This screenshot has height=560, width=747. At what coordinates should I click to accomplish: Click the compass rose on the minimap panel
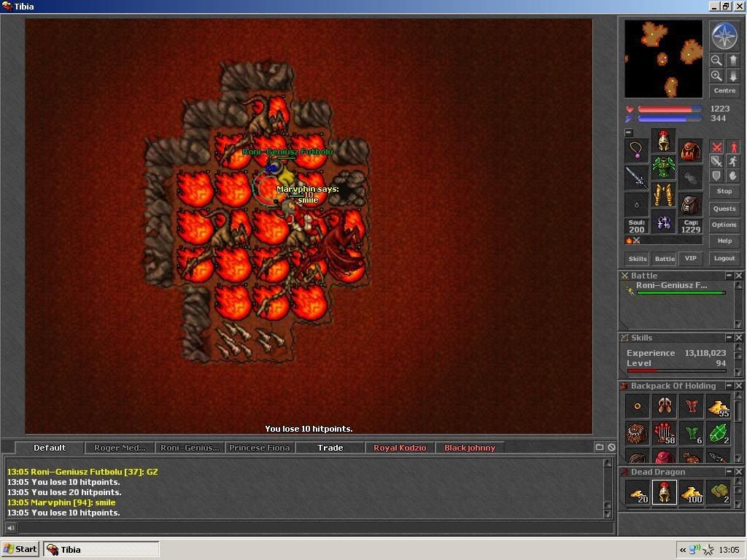pos(724,36)
